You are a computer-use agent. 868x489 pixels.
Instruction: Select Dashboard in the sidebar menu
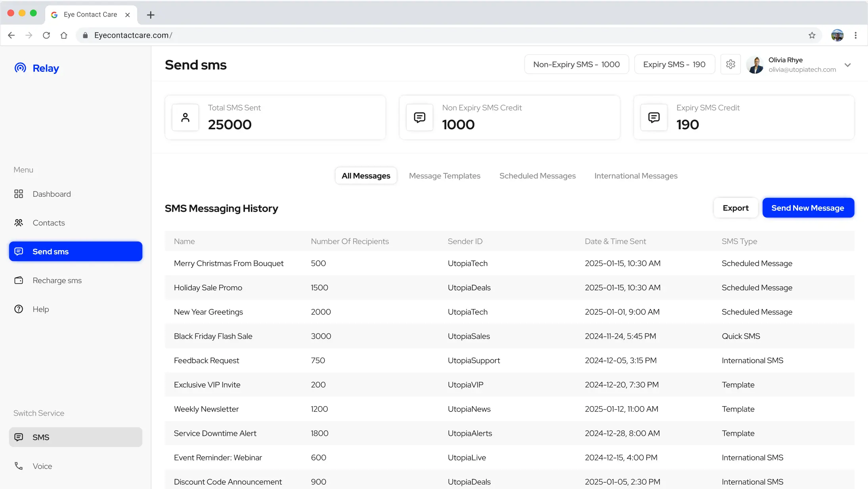point(76,194)
